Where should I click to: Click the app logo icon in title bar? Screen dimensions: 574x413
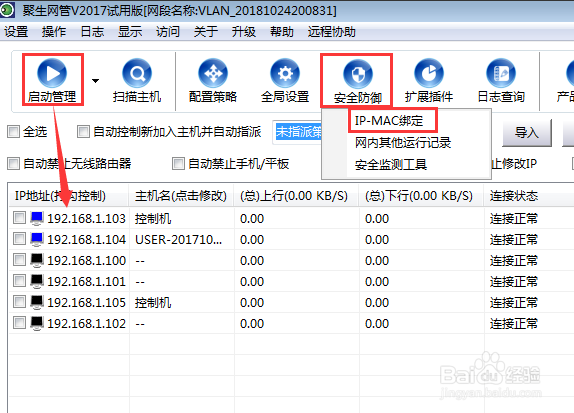(7, 10)
